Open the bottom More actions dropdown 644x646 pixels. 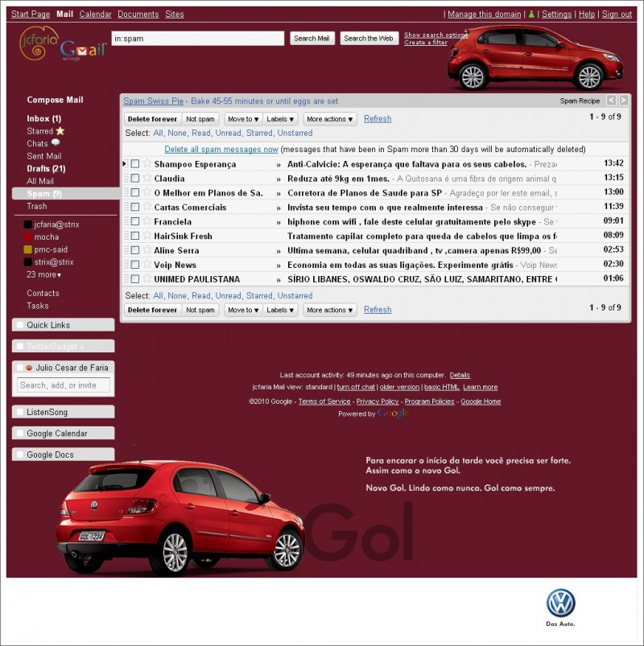tap(330, 310)
